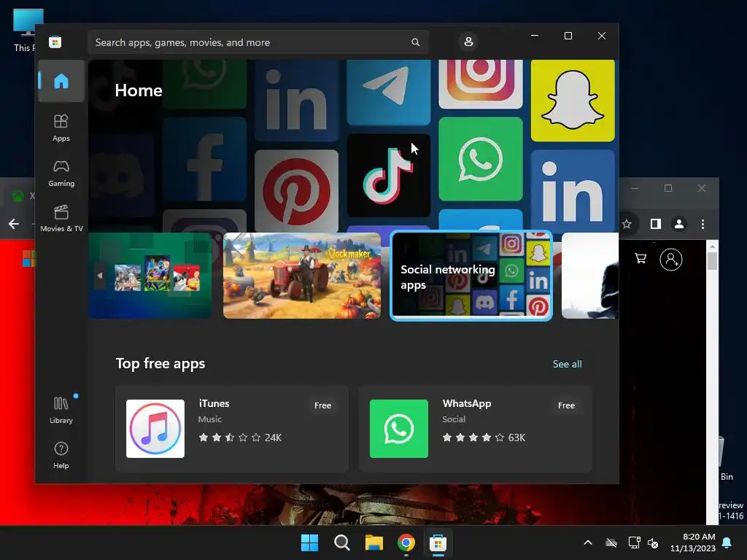This screenshot has width=747, height=560.
Task: Open Windows taskbar Search
Action: click(341, 542)
